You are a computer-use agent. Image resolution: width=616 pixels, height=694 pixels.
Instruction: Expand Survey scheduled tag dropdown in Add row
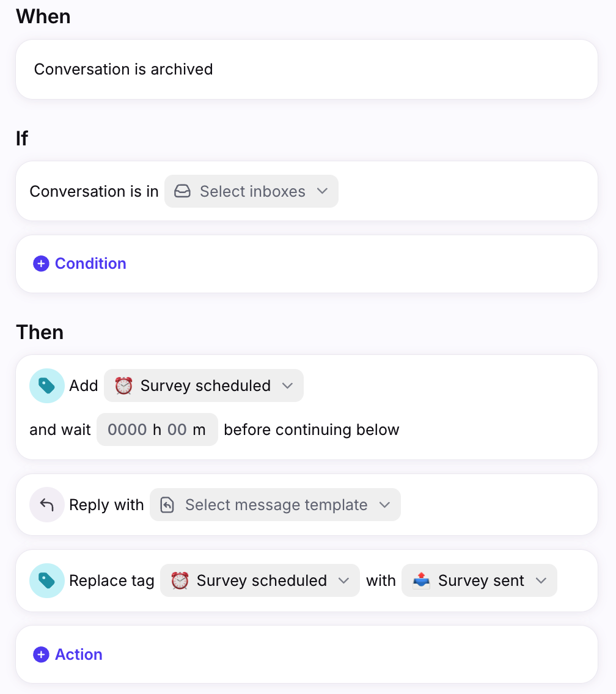click(204, 385)
